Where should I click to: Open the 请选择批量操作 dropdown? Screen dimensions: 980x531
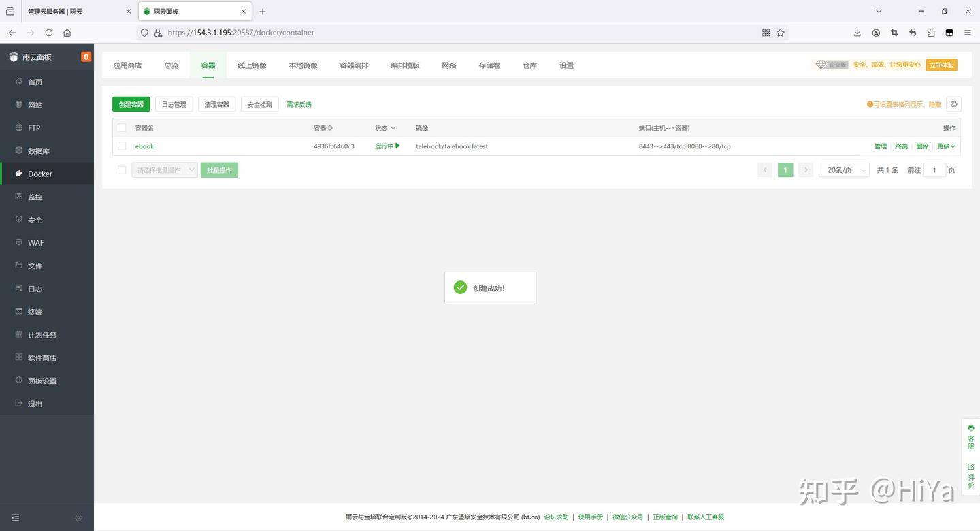[165, 170]
